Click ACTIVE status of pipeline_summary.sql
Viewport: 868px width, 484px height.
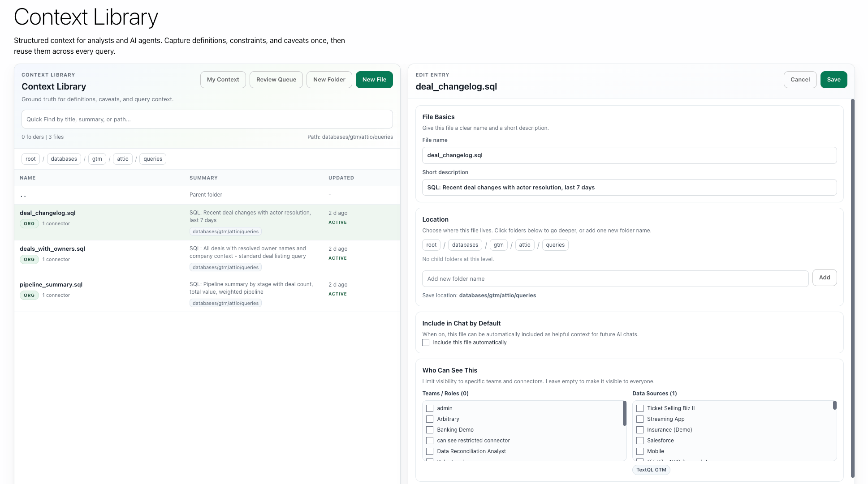pyautogui.click(x=337, y=294)
